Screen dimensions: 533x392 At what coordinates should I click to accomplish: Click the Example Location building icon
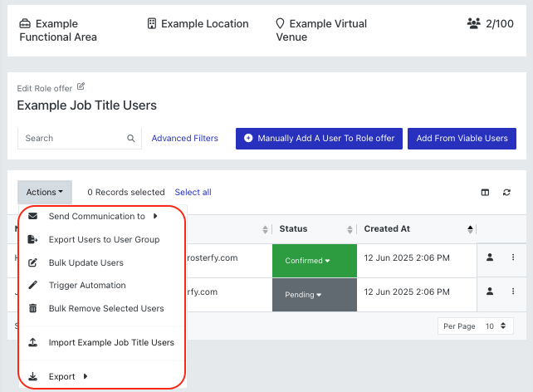(x=152, y=24)
